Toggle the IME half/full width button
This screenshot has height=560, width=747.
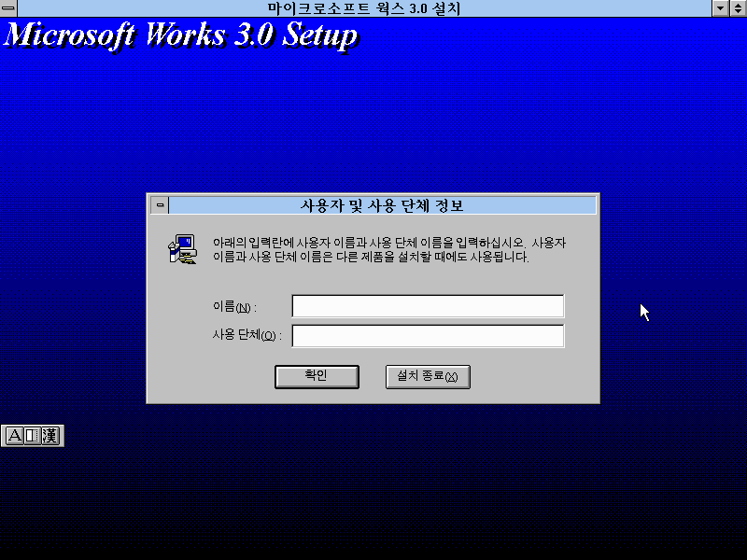32,435
